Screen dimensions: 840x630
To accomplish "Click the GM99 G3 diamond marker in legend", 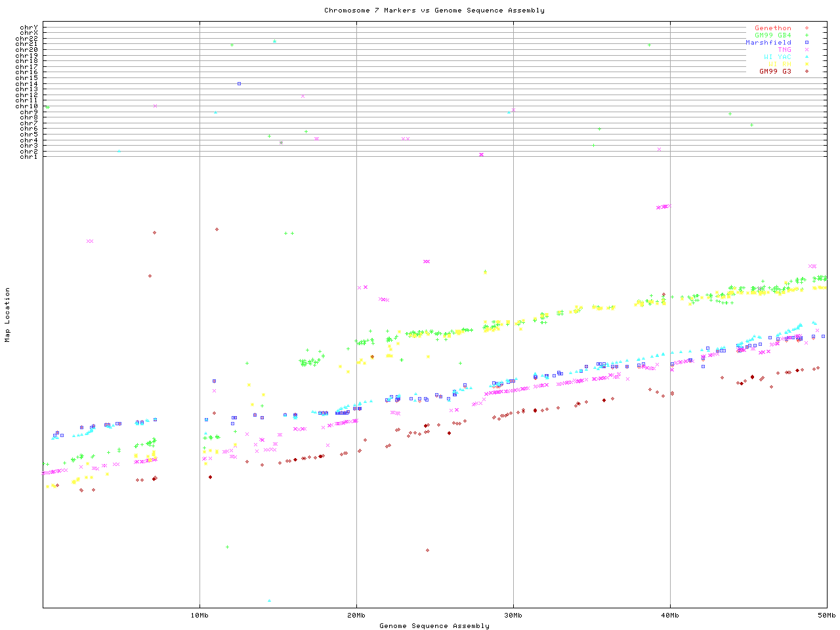I will click(x=806, y=72).
